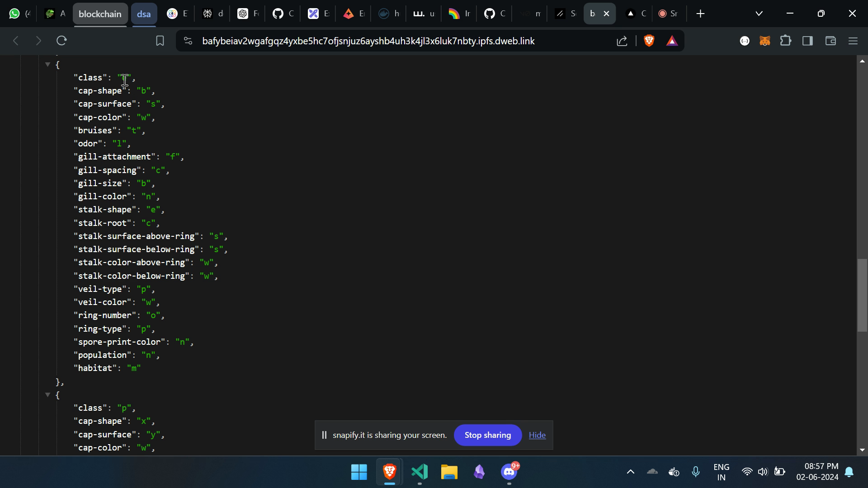
Task: Switch to the ChatGPT tab
Action: [248, 14]
